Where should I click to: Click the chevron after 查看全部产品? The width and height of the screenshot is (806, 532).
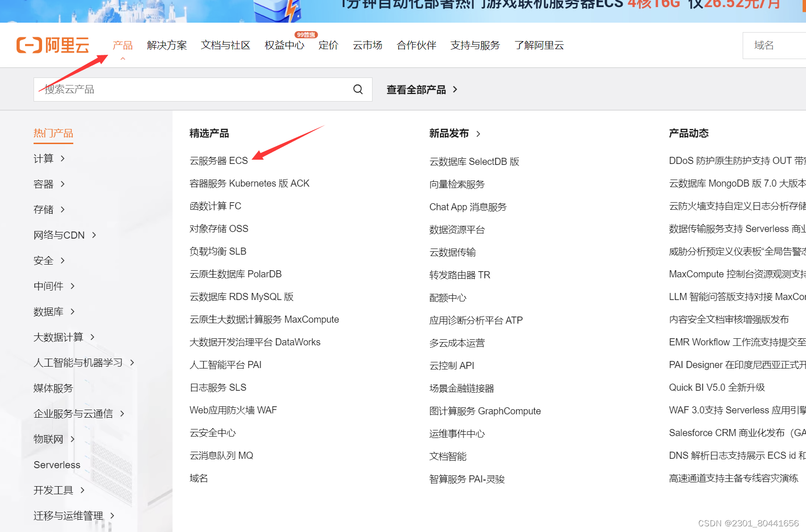pos(455,89)
